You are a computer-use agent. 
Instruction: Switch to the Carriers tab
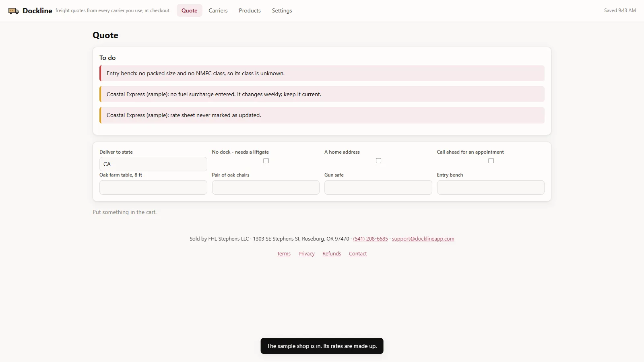[x=218, y=10]
